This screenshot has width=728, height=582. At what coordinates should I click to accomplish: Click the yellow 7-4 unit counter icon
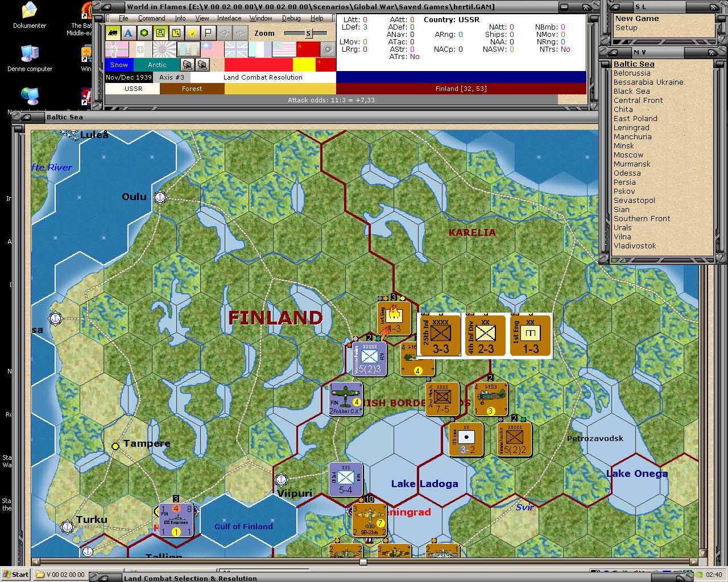click(x=176, y=33)
